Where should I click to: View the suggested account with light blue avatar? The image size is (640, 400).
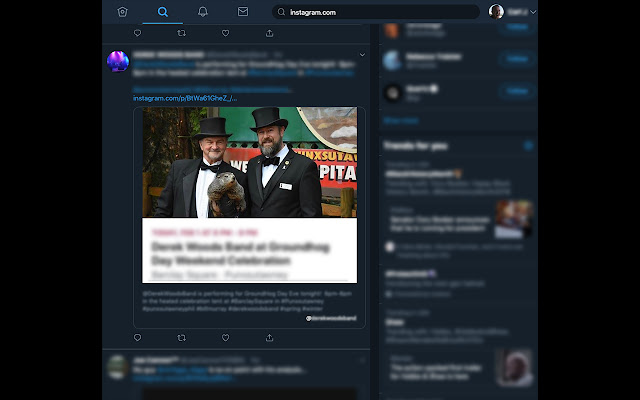click(x=393, y=60)
